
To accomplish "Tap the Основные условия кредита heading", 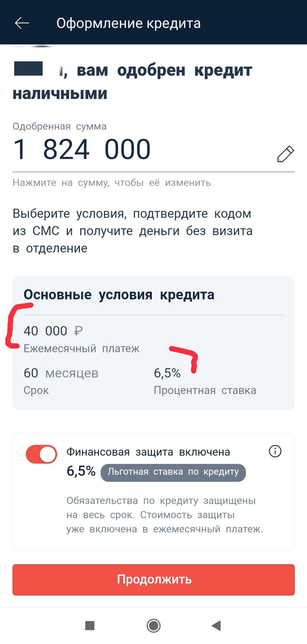I will coord(119,295).
